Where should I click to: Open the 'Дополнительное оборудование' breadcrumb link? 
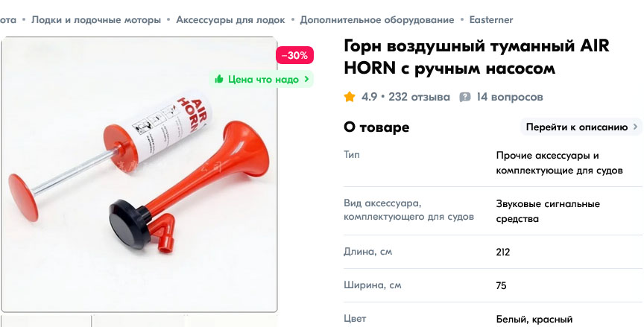point(376,19)
